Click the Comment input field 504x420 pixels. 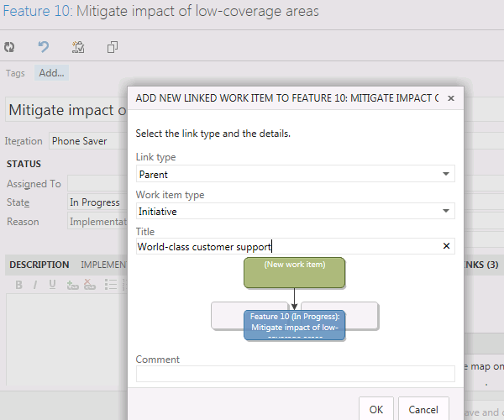[x=296, y=374]
